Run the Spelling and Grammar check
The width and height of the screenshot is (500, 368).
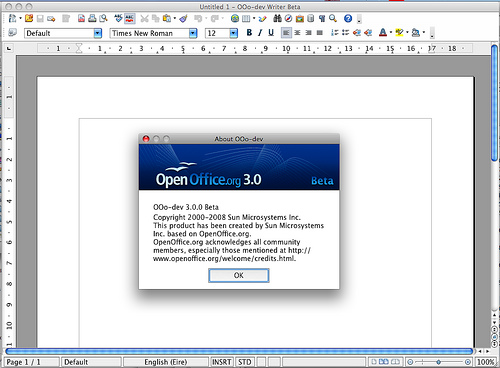pyautogui.click(x=118, y=18)
